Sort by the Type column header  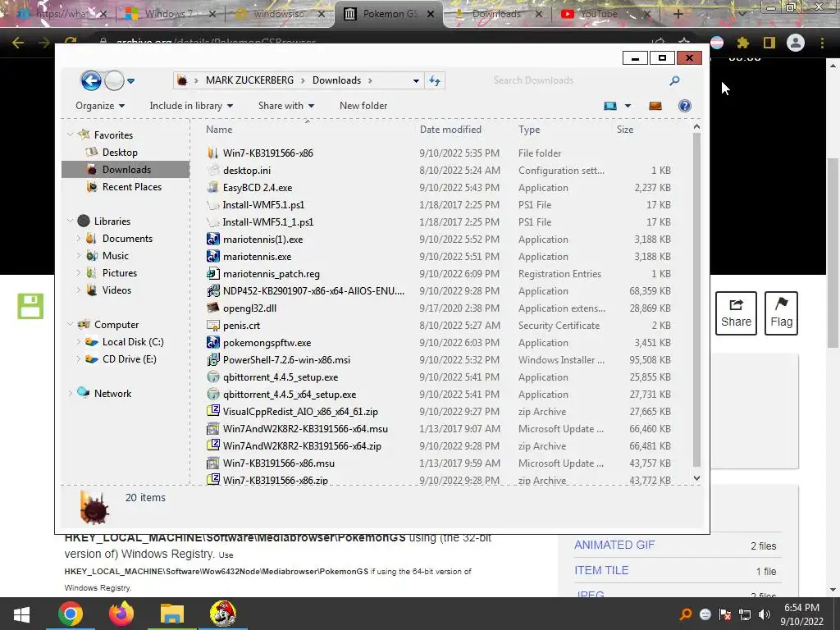click(x=529, y=129)
